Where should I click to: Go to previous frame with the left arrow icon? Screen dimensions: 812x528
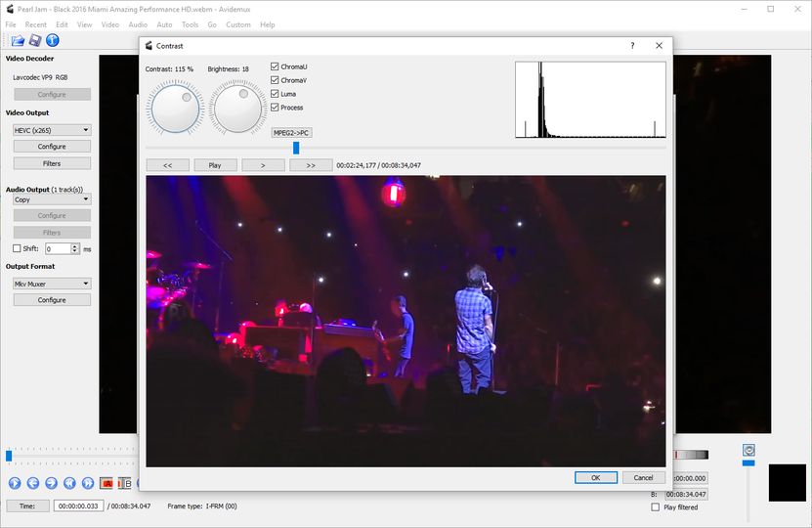tap(32, 483)
